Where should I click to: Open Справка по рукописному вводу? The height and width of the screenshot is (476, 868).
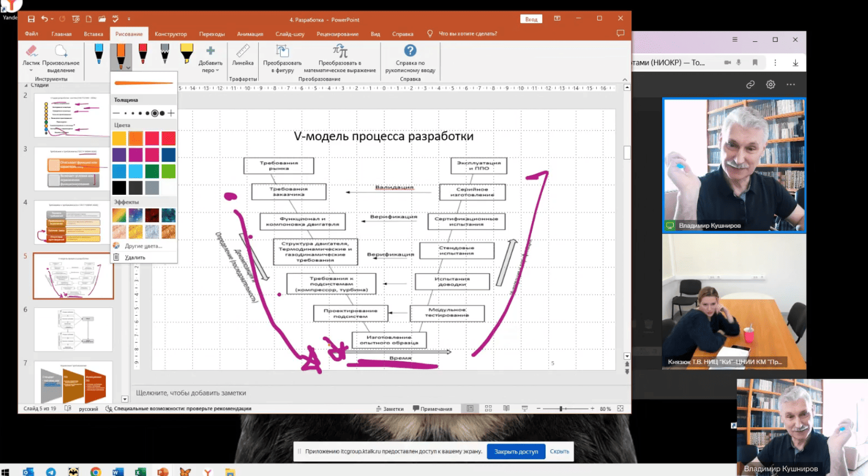[410, 55]
